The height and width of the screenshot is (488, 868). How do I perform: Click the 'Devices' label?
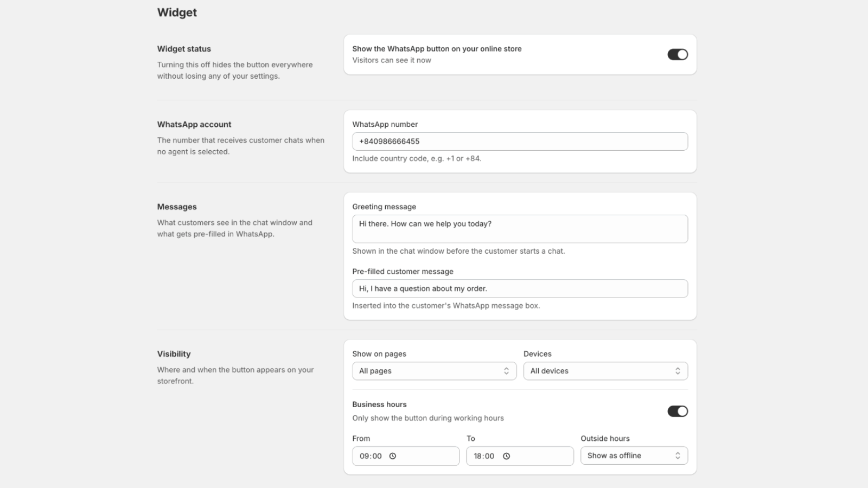click(537, 354)
